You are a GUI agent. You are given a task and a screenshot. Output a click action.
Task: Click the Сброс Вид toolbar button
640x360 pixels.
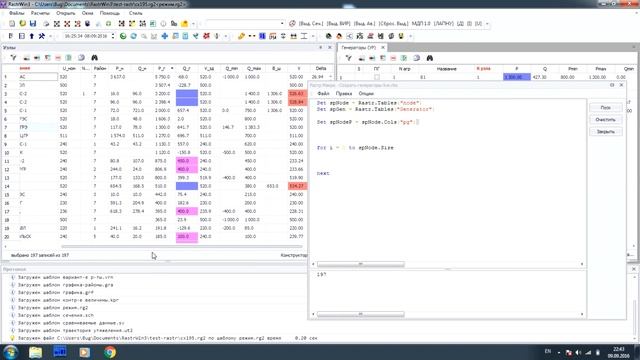(393, 24)
